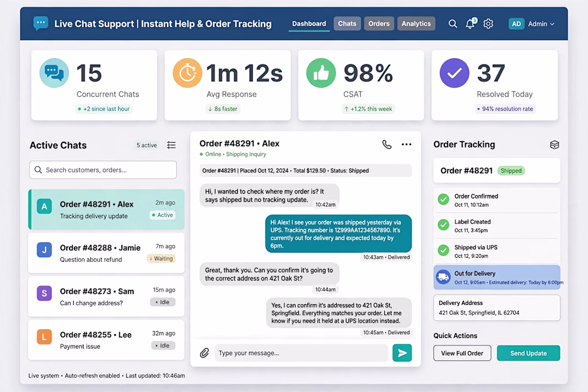Click the '+1.2% this week' label

click(368, 109)
